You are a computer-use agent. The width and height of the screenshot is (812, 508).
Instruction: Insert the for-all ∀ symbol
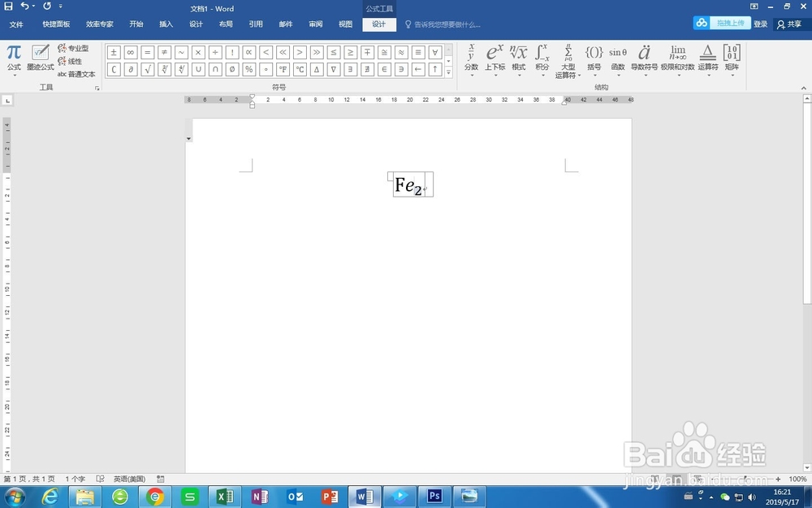tap(435, 52)
